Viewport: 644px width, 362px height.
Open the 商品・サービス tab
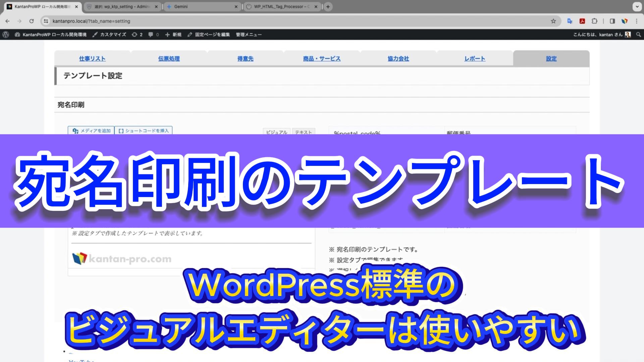point(322,59)
